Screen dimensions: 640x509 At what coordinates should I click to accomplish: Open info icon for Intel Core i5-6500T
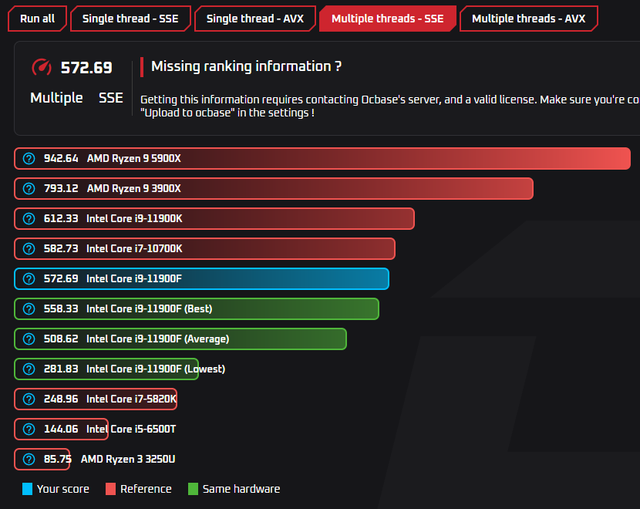[29, 429]
